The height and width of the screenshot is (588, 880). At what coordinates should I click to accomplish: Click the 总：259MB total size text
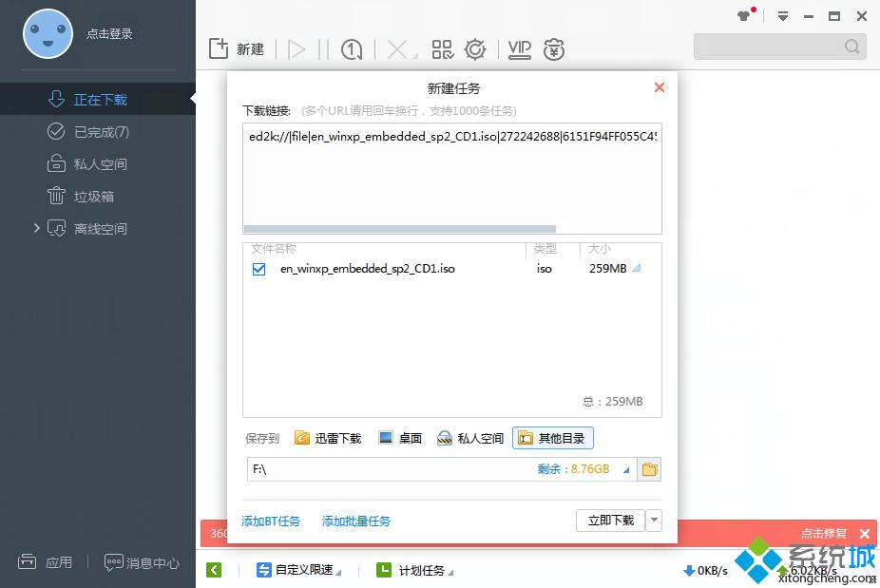612,402
